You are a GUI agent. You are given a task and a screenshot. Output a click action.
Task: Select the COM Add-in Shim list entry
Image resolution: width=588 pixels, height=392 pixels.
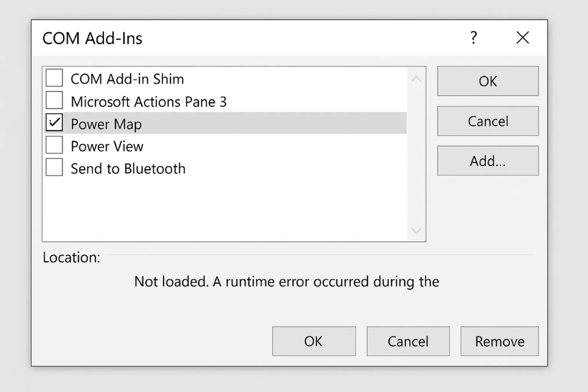127,79
